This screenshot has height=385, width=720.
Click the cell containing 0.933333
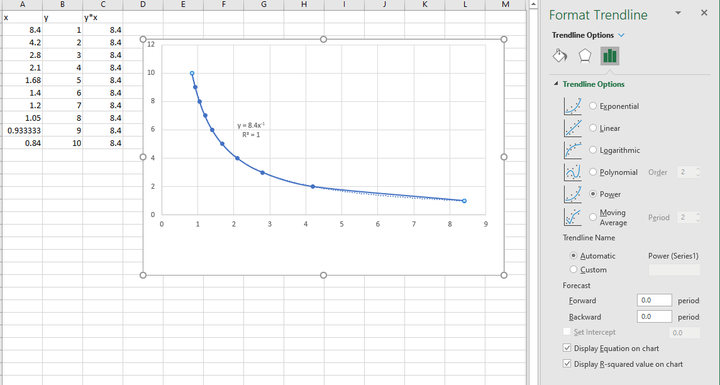22,130
